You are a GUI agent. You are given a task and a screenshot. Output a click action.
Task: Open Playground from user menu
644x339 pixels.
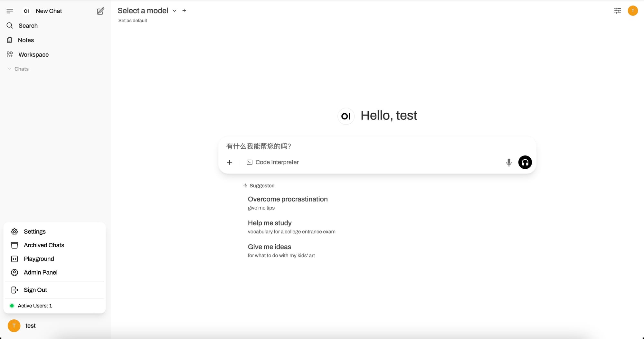[x=54, y=259]
